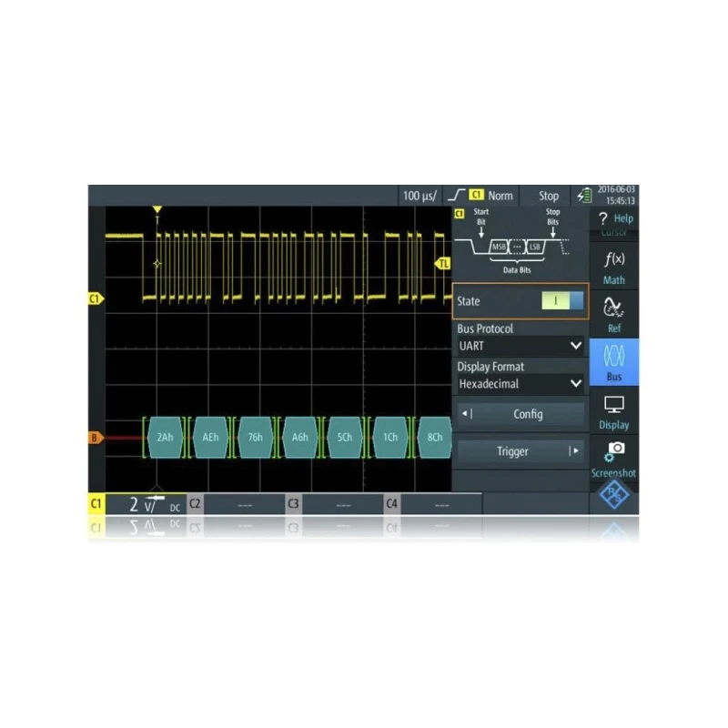Click the date and time display
This screenshot has height=728, width=728.
pos(617,195)
